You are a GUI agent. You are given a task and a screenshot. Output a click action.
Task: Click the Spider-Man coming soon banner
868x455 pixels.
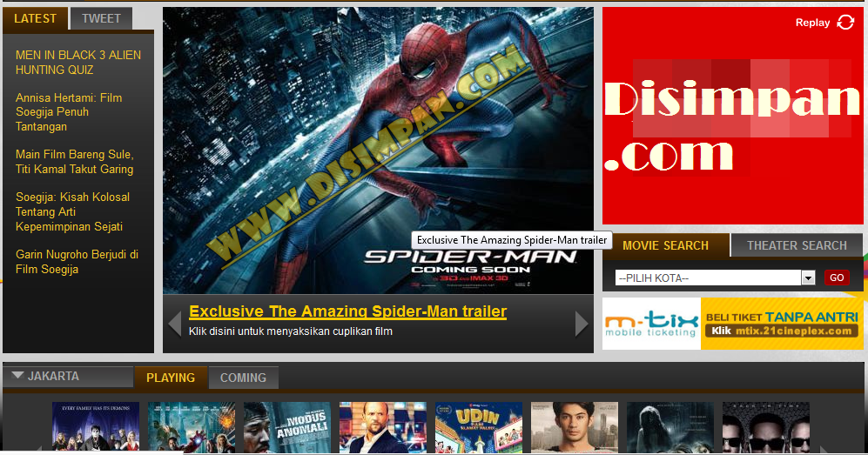click(378, 151)
